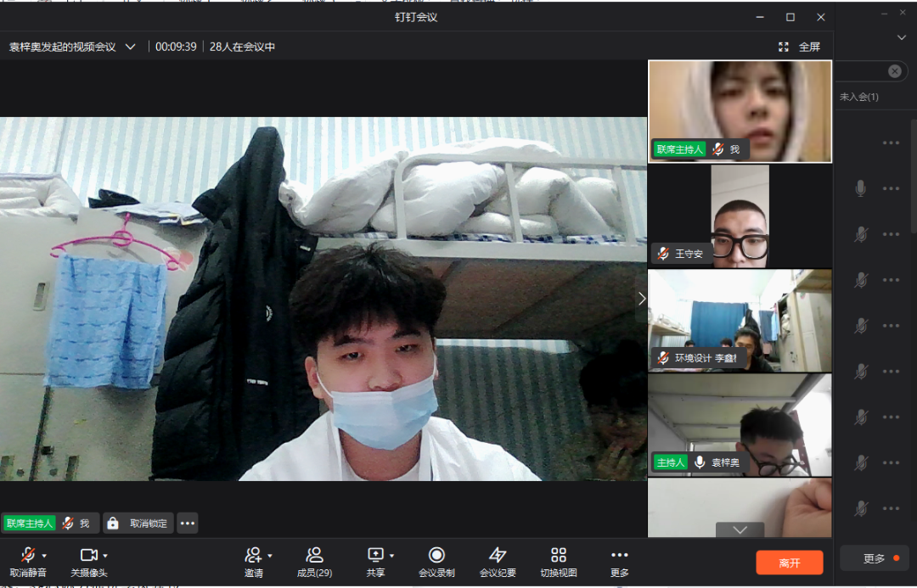Open three-dot menu on main video label
The height and width of the screenshot is (588, 917).
[188, 524]
